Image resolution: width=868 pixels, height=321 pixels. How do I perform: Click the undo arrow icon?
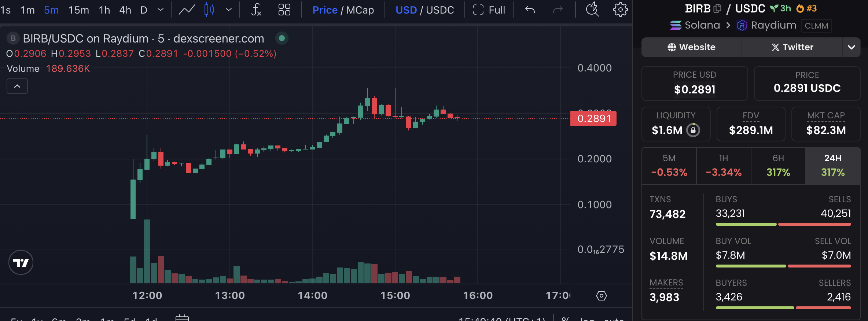click(530, 10)
